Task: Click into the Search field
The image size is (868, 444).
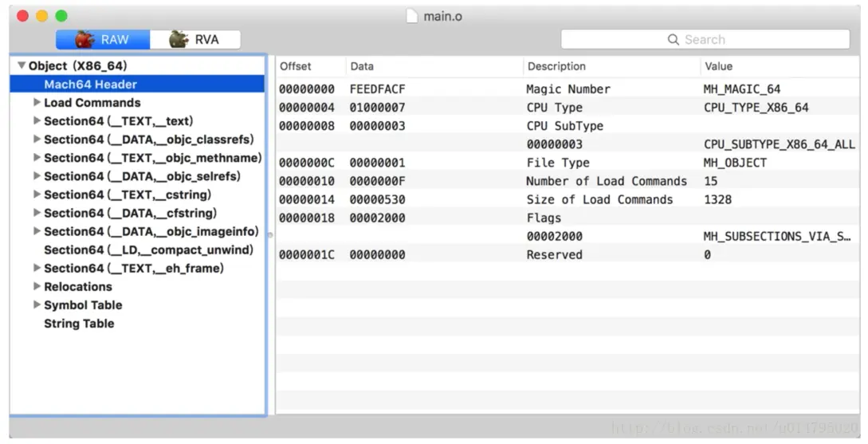Action: (705, 39)
